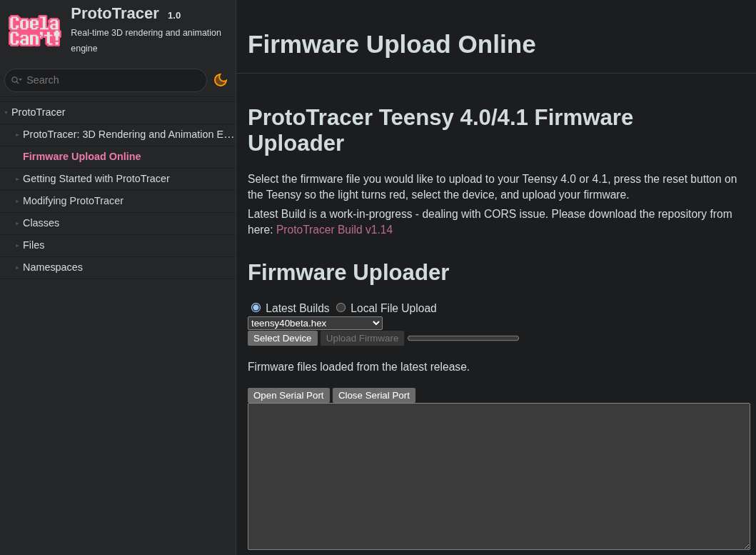756x555 pixels.
Task: Open the teensy40beta.hex firmware dropdown
Action: (315, 324)
